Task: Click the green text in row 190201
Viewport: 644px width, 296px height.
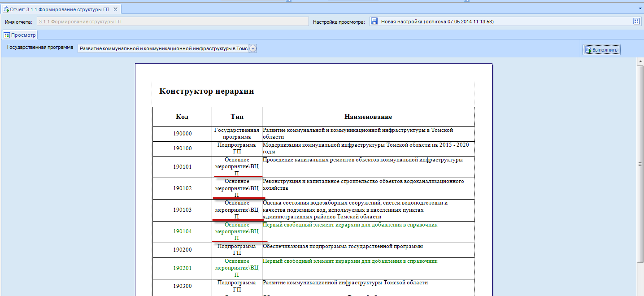Action: pyautogui.click(x=350, y=261)
